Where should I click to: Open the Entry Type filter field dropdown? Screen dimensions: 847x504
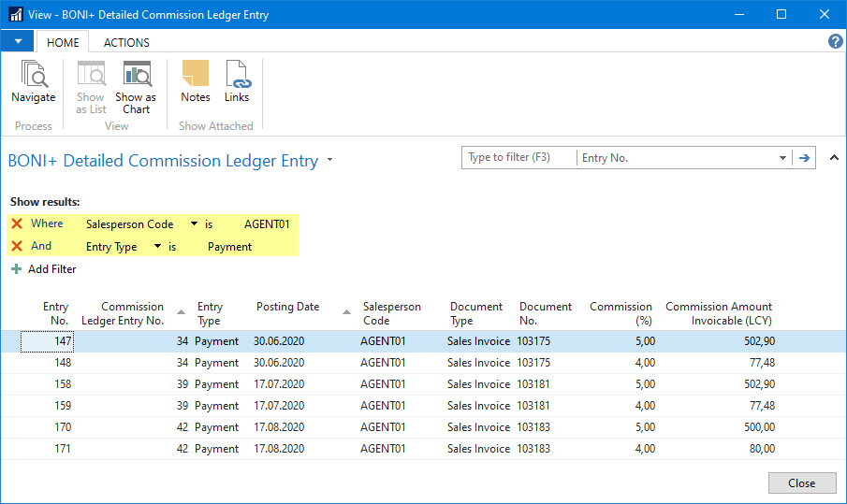coord(157,246)
